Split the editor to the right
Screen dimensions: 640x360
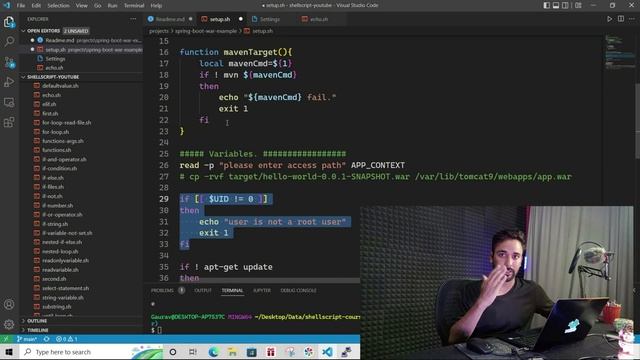pos(621,19)
